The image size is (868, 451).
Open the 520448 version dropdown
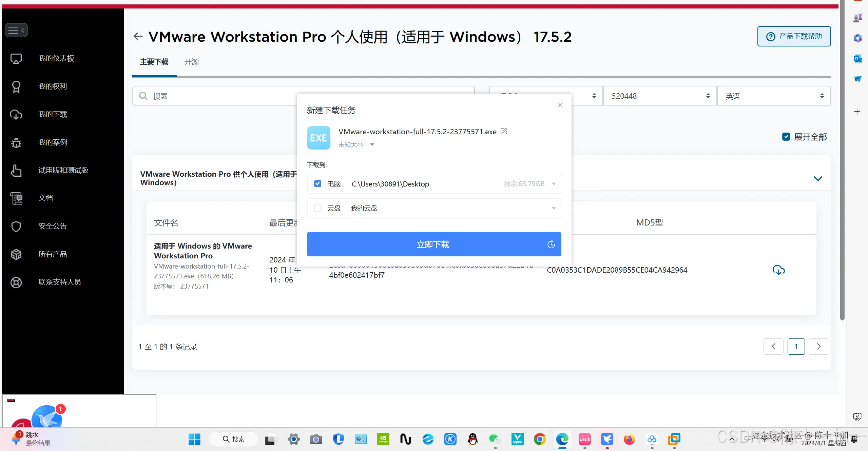(x=660, y=96)
